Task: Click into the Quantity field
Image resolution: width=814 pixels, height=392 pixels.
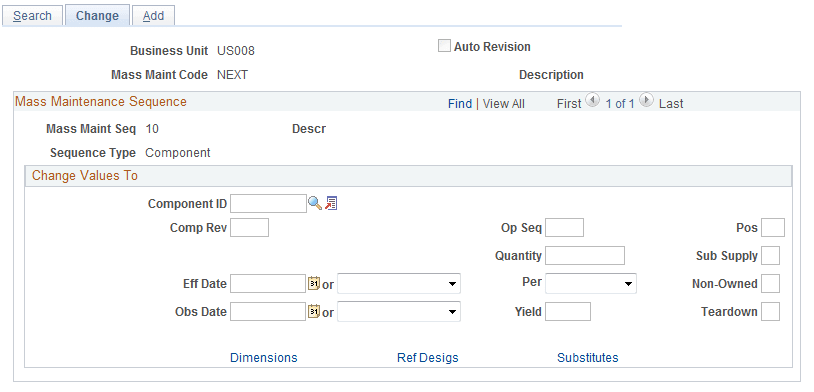Action: click(585, 255)
